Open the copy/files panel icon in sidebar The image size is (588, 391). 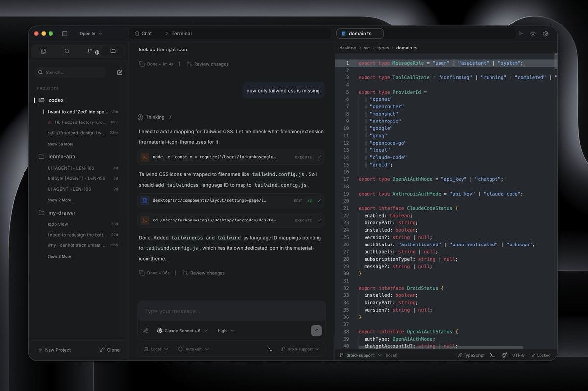pos(43,51)
